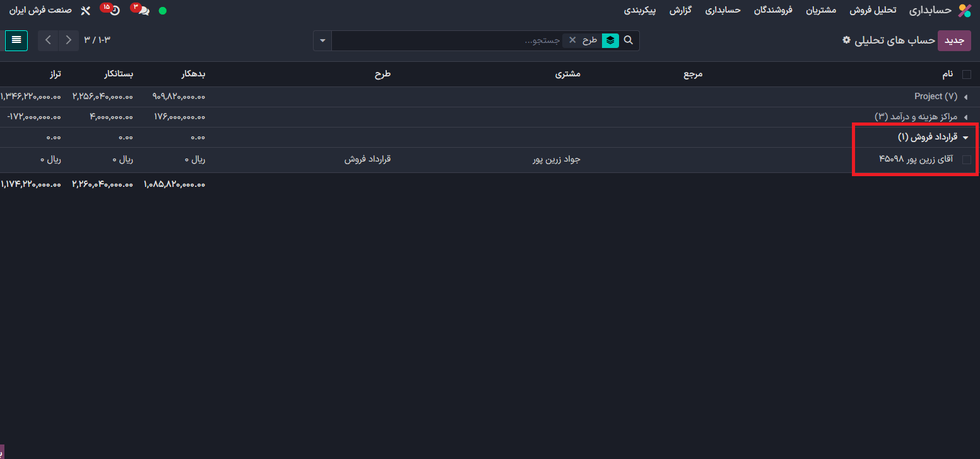Screen dimensions: 980x459
Task: Open the پیکربندی menu
Action: 640,11
